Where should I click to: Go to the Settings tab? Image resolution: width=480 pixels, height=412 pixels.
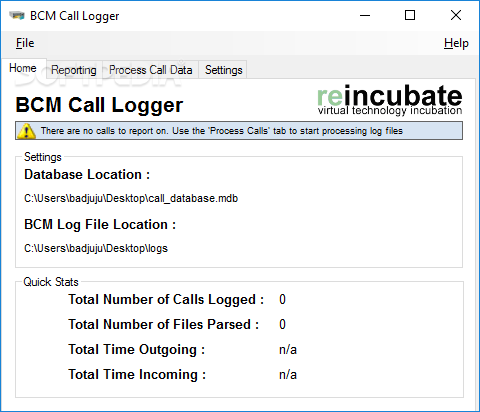[224, 70]
